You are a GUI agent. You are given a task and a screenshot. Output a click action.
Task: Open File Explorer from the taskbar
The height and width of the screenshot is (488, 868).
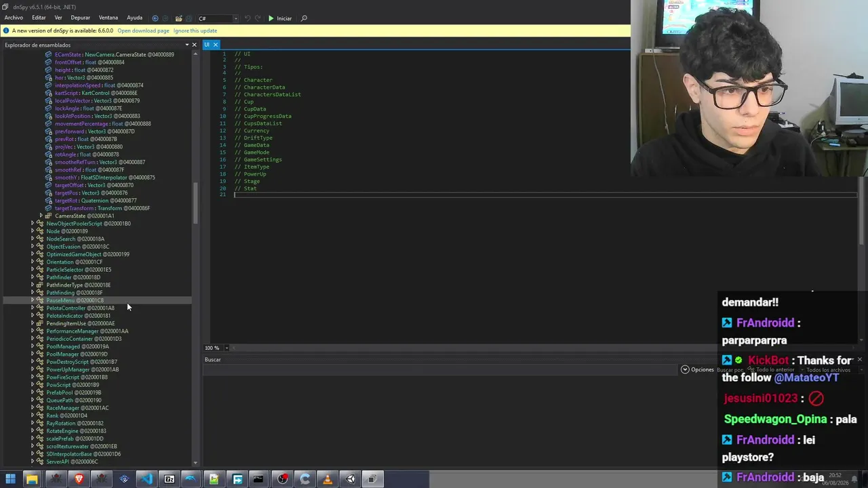point(32,479)
